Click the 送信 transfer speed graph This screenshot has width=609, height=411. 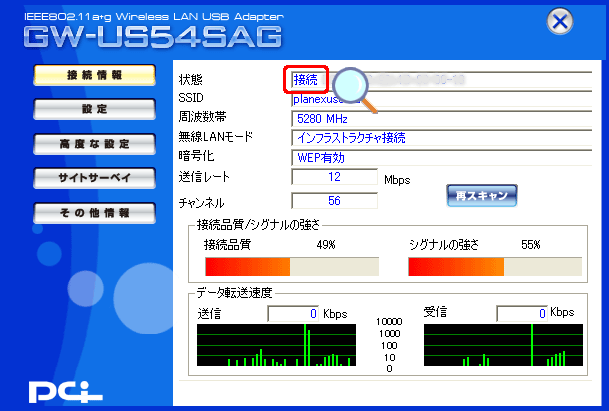(276, 345)
